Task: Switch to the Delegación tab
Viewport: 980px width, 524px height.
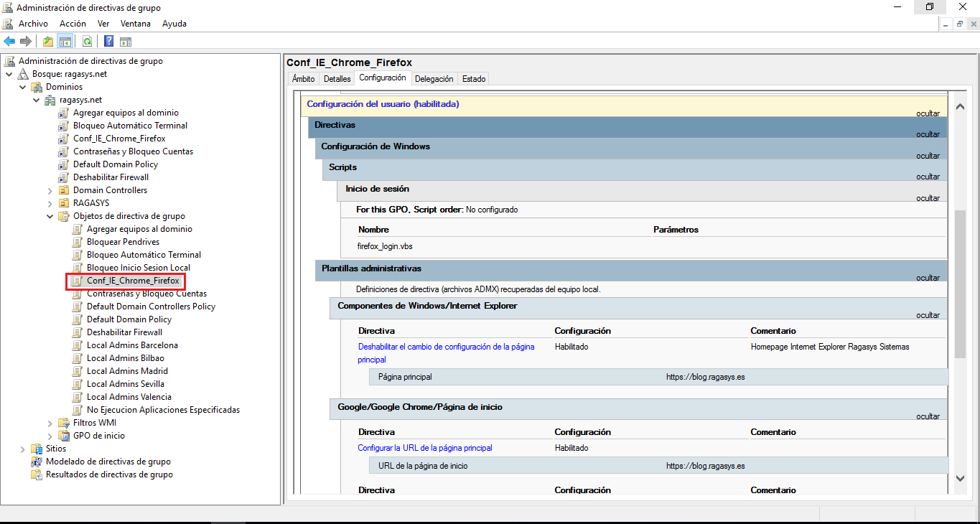Action: pos(434,78)
